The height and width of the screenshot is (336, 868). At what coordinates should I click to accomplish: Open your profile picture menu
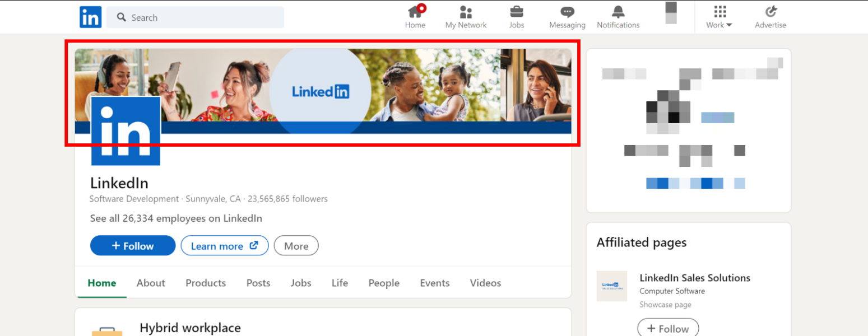click(671, 14)
